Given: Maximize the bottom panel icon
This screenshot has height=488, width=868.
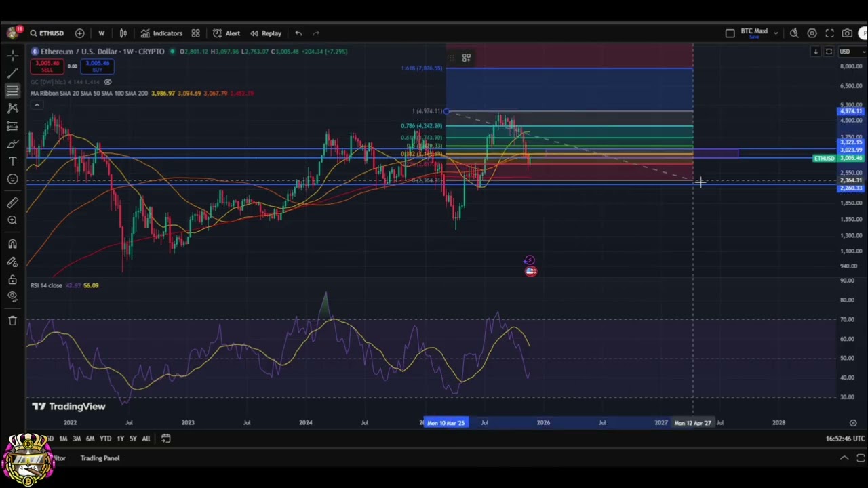Looking at the screenshot, I should (861, 458).
